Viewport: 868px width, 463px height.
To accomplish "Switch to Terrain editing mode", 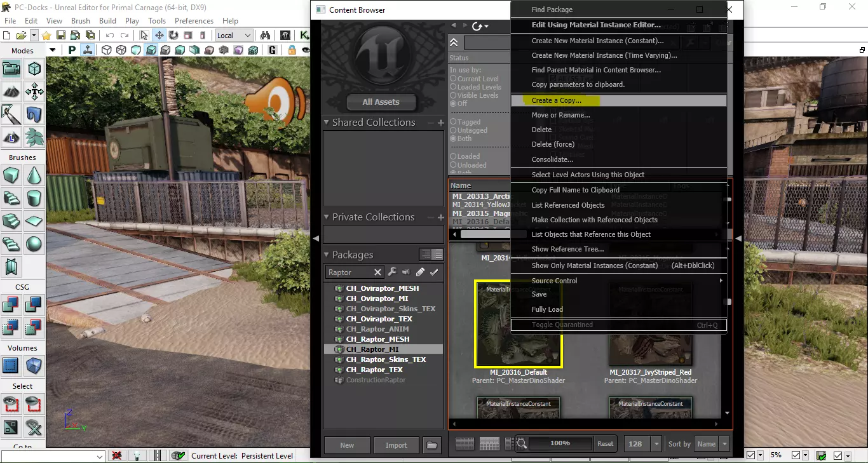I will (11, 91).
